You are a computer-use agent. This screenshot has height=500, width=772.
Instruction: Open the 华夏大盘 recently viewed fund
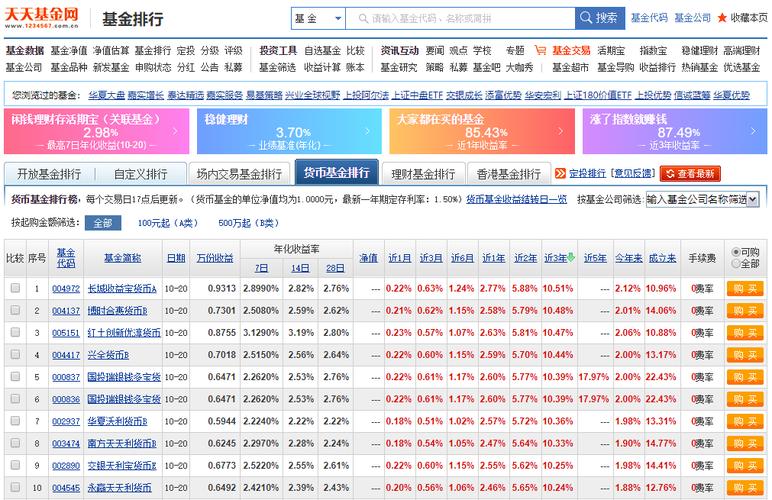107,95
